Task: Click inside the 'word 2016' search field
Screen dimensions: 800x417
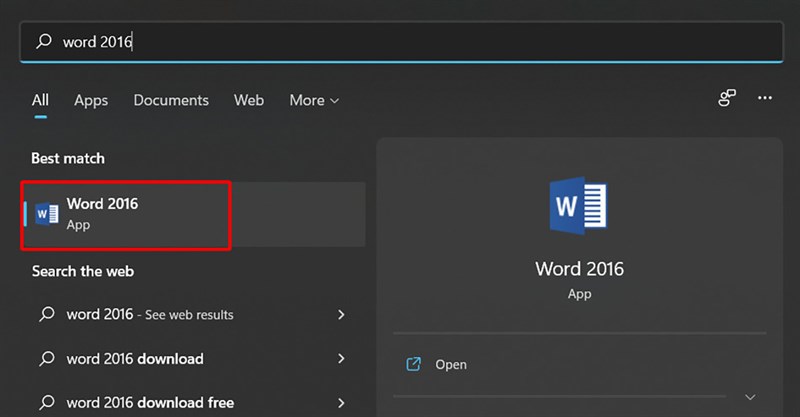Action: coord(400,42)
